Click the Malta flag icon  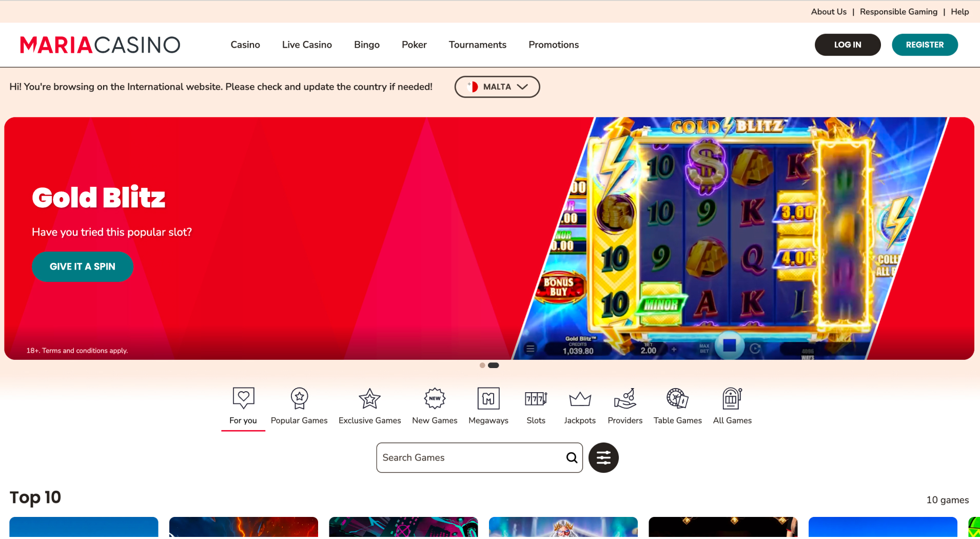tap(473, 87)
